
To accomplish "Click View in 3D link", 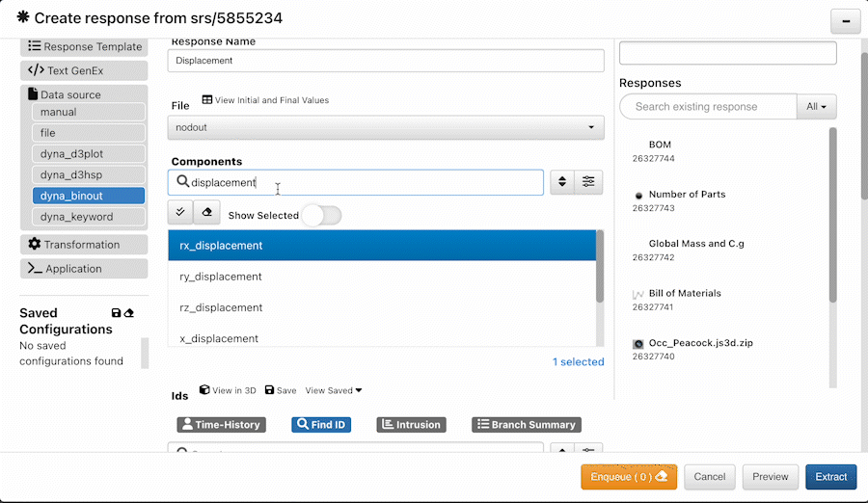I will pyautogui.click(x=228, y=390).
